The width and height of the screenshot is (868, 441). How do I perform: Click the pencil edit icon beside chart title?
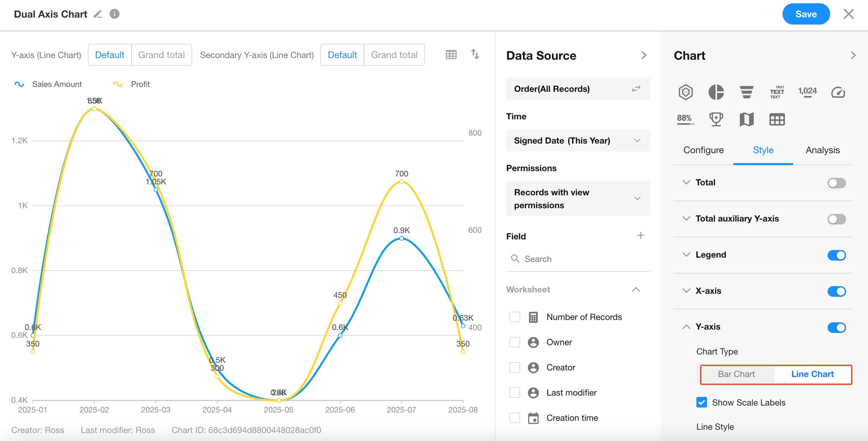pyautogui.click(x=98, y=14)
